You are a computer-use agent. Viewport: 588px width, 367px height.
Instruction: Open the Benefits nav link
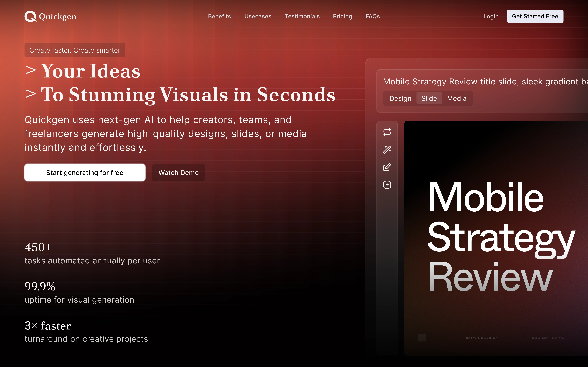(x=219, y=16)
